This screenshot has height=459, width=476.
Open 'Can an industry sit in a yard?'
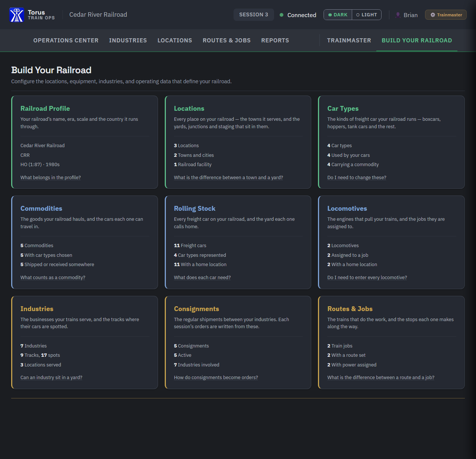coord(51,378)
